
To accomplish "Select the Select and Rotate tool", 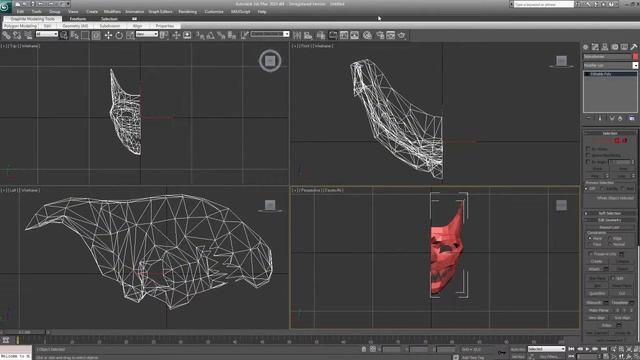I will (119, 36).
